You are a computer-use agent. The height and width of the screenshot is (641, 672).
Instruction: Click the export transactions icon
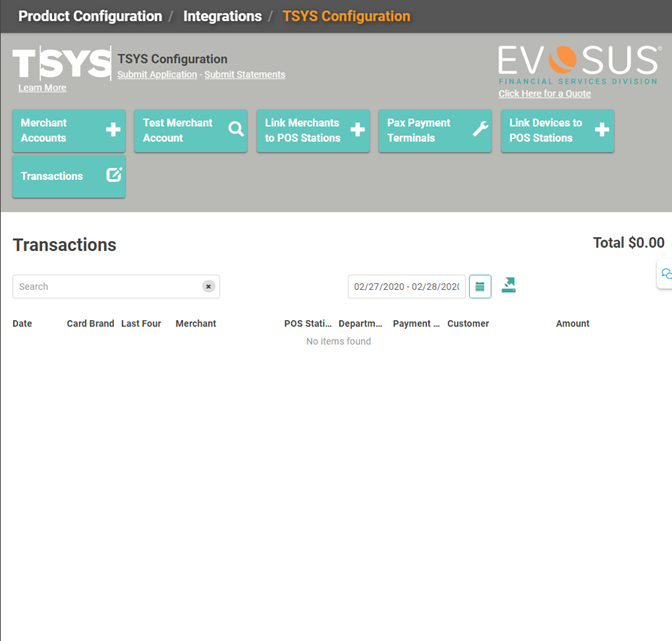pos(509,286)
